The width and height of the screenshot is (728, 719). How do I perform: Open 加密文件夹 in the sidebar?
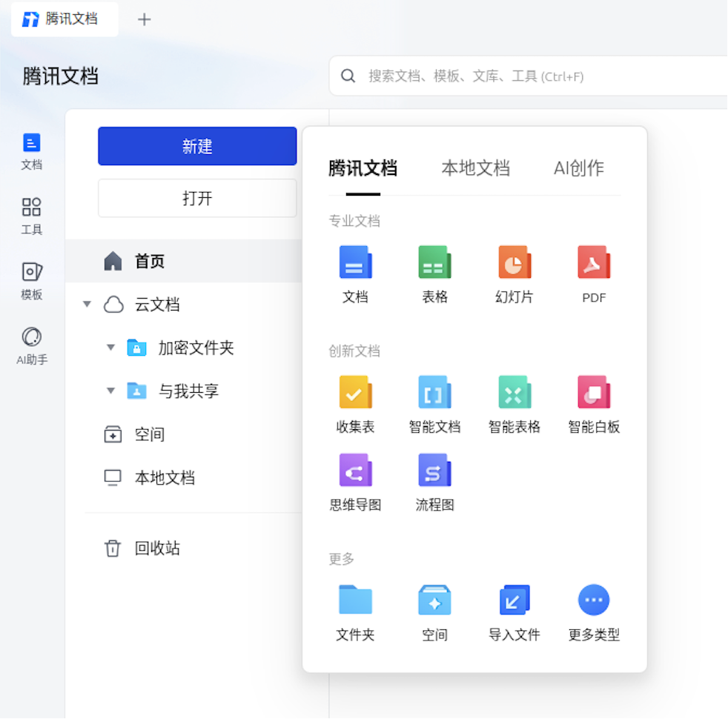point(196,348)
